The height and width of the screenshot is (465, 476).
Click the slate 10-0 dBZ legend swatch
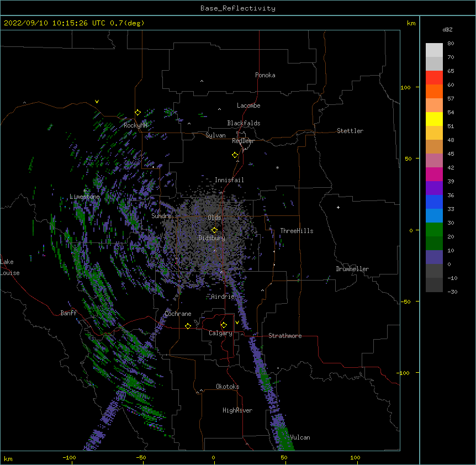tap(434, 257)
